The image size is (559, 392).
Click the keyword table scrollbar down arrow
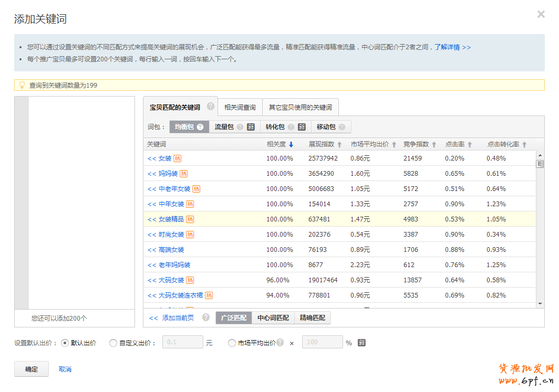tap(540, 303)
